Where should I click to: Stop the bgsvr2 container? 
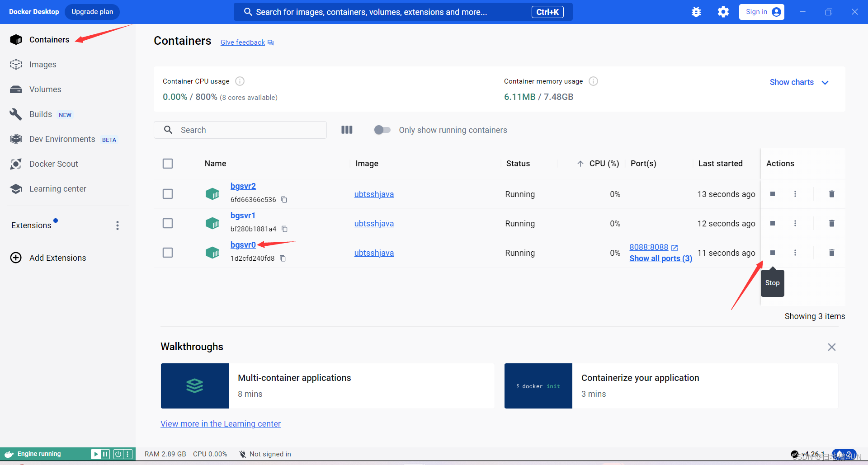(773, 194)
